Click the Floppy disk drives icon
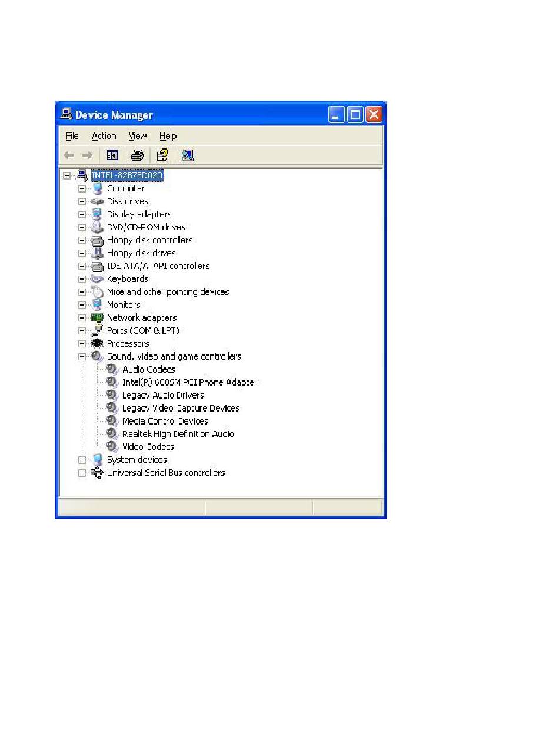559x756 pixels. [x=97, y=253]
